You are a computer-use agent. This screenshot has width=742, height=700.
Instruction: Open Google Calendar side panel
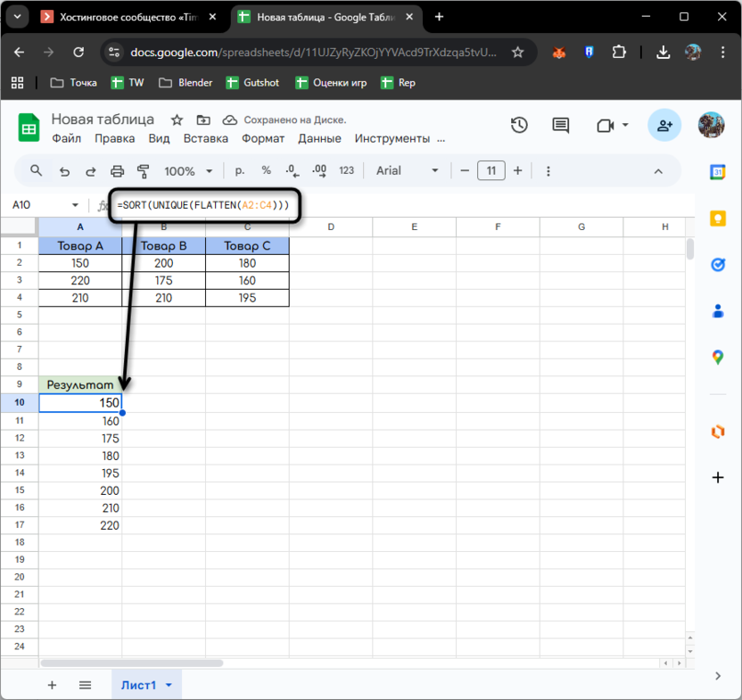click(x=718, y=172)
